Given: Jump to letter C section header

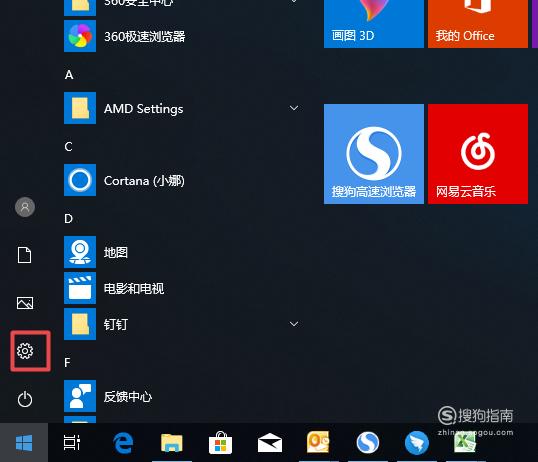Looking at the screenshot, I should click(x=68, y=147).
